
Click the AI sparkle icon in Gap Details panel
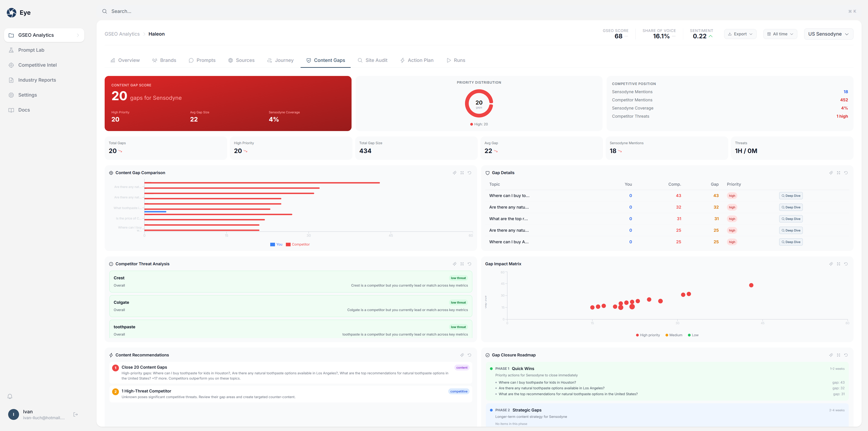click(831, 173)
